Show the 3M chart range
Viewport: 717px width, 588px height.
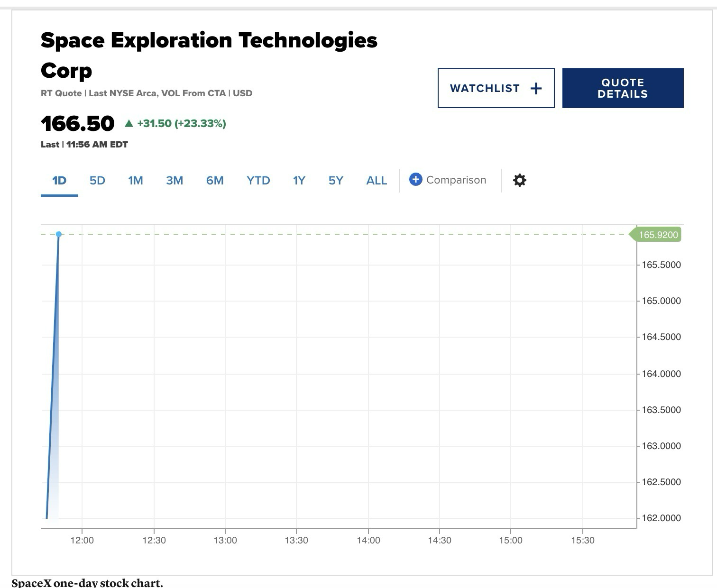tap(175, 181)
